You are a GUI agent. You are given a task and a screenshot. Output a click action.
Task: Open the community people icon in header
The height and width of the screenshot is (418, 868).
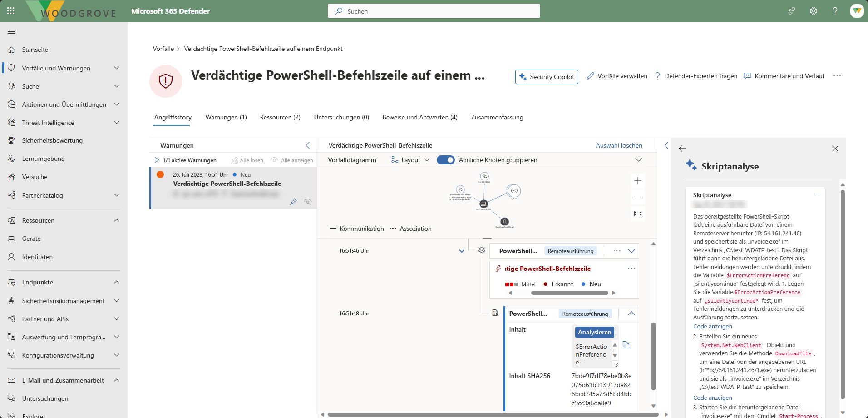pyautogui.click(x=792, y=11)
